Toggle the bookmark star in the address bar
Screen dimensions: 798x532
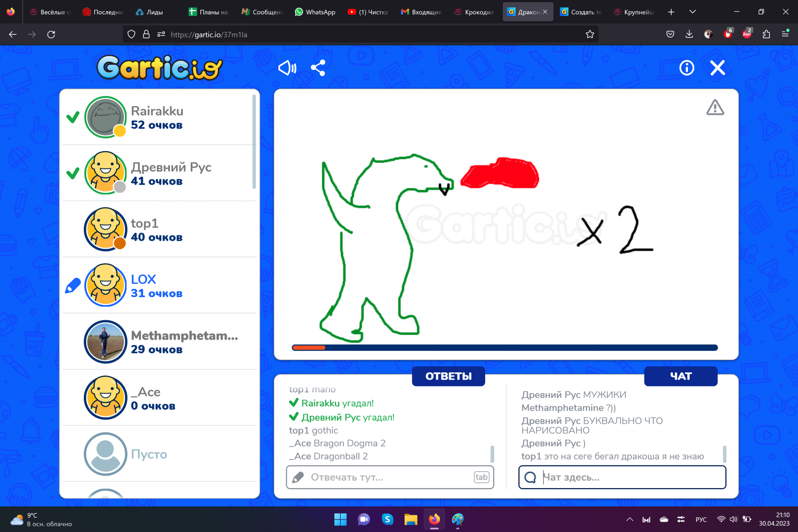click(x=590, y=34)
